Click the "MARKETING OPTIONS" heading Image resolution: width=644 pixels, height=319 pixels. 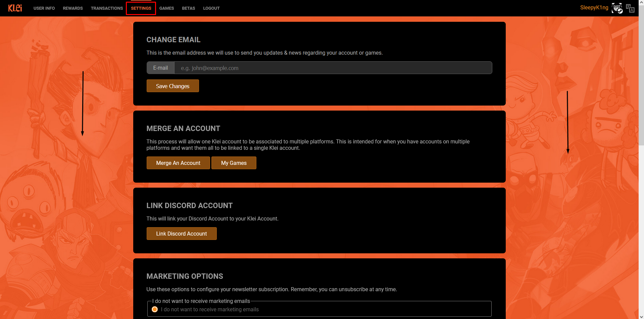(185, 276)
